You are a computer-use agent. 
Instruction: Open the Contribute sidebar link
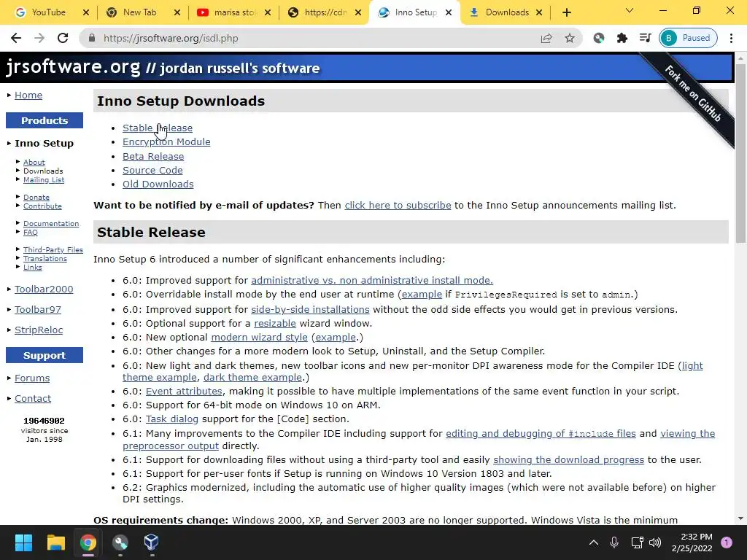point(42,206)
